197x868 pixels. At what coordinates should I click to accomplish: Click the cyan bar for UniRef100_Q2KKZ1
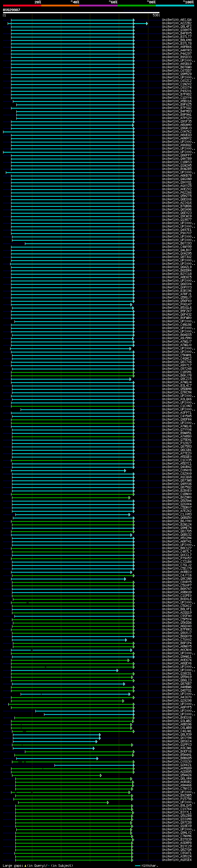[x=94, y=765]
